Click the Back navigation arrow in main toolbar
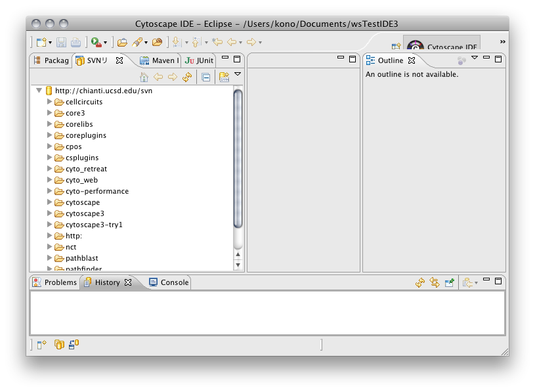The height and width of the screenshot is (392, 535). 232,42
